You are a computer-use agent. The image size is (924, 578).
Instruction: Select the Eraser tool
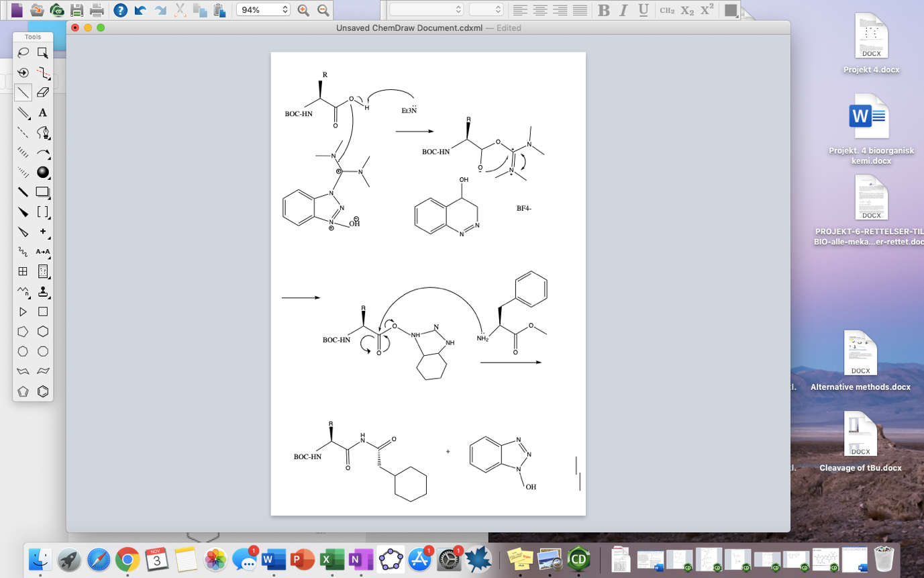(x=43, y=93)
